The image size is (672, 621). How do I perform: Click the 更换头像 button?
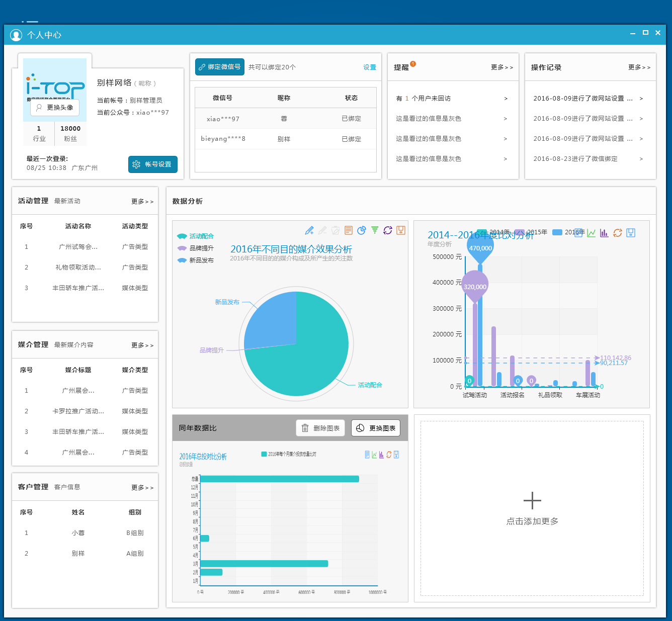[55, 108]
